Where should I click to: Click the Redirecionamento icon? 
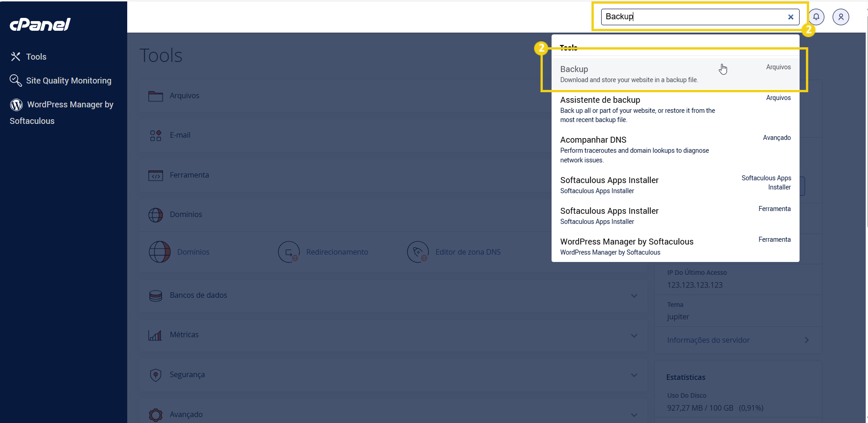[x=289, y=252]
